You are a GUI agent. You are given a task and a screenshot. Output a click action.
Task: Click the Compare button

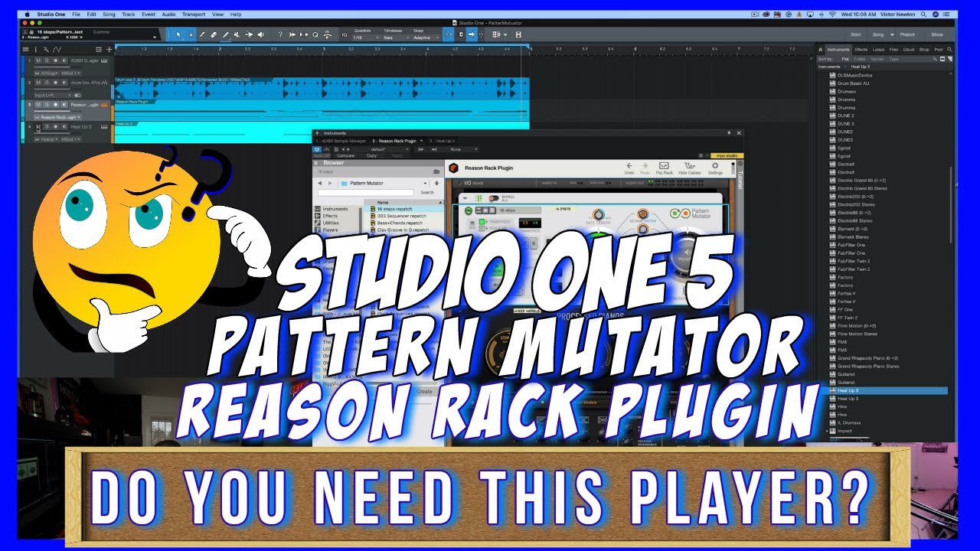tap(345, 156)
